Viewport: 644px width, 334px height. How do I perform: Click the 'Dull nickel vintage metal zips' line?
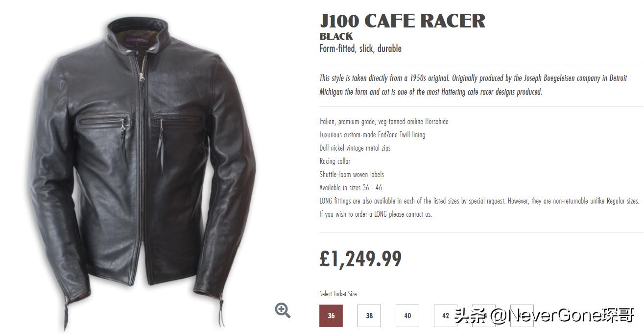click(355, 148)
